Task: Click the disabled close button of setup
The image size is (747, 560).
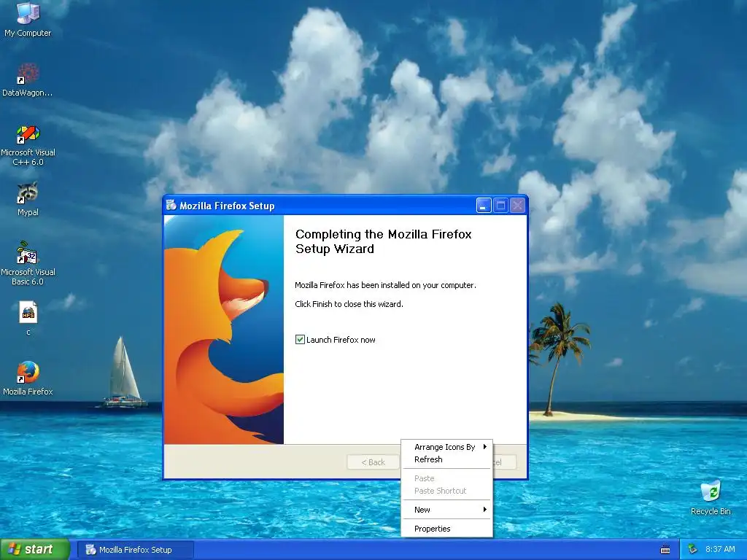Action: pyautogui.click(x=517, y=206)
